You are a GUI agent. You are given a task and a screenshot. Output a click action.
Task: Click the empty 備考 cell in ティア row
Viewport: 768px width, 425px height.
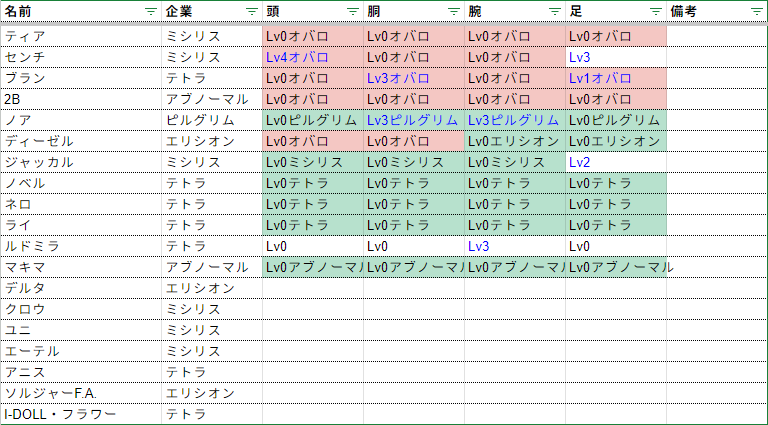[x=717, y=36]
